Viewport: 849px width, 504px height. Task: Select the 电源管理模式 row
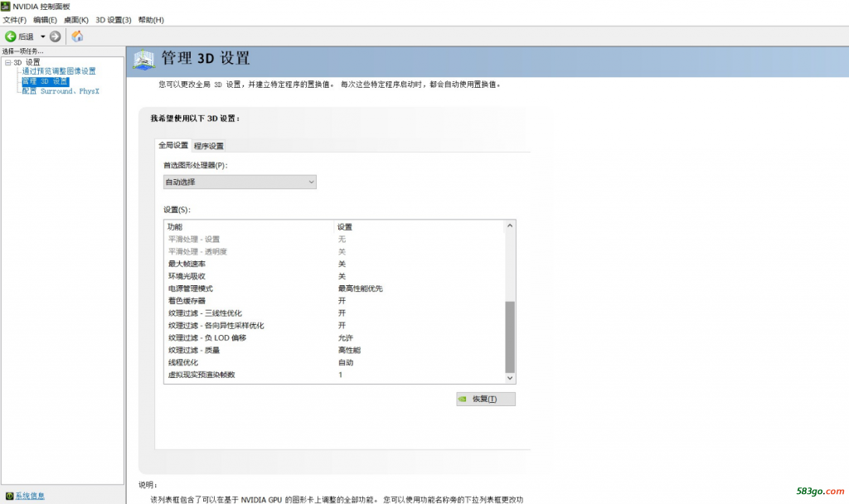click(x=334, y=288)
